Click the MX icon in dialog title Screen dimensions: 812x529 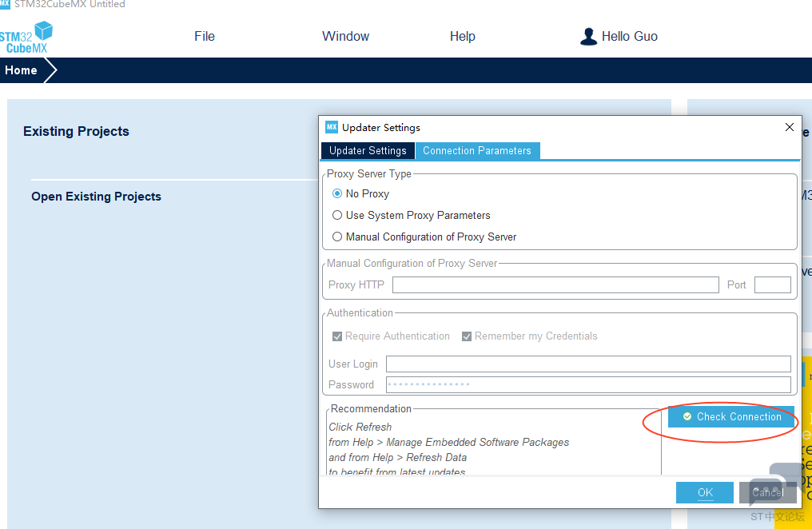332,127
